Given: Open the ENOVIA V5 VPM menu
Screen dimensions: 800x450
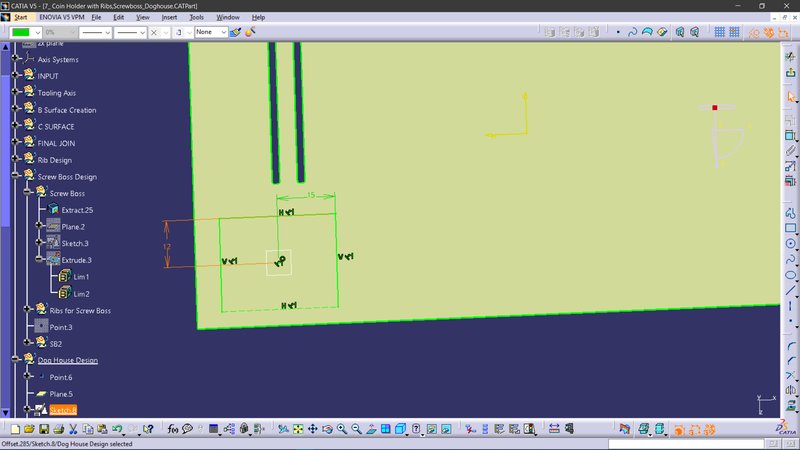Looking at the screenshot, I should pos(62,17).
